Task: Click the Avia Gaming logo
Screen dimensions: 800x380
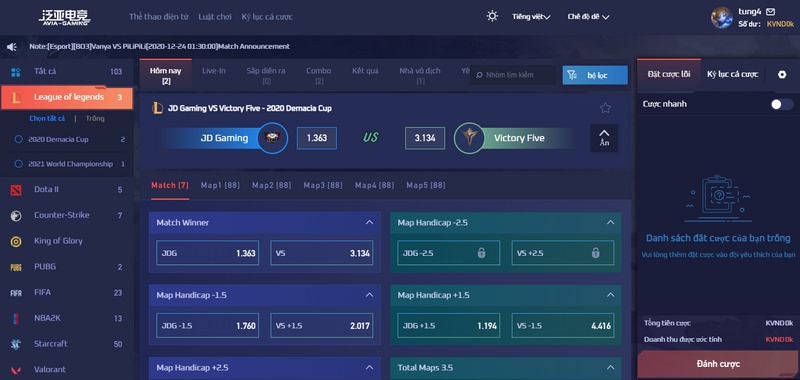Action: tap(64, 17)
